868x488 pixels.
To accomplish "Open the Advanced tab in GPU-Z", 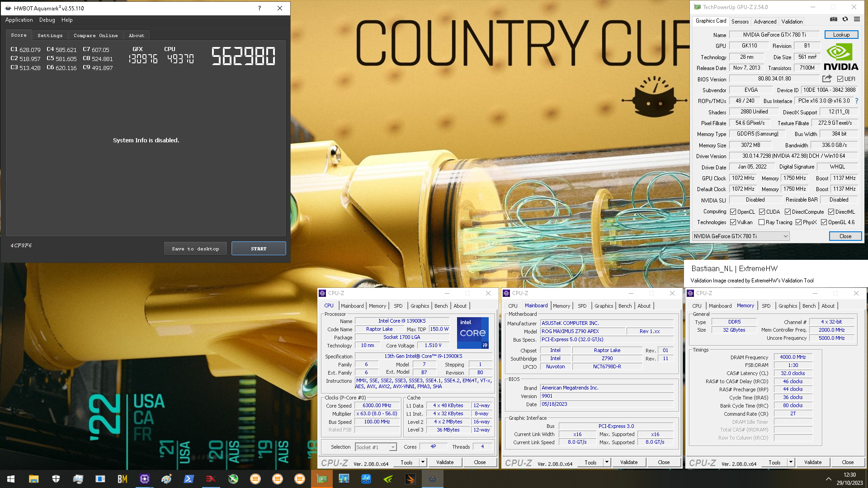I will pyautogui.click(x=765, y=21).
